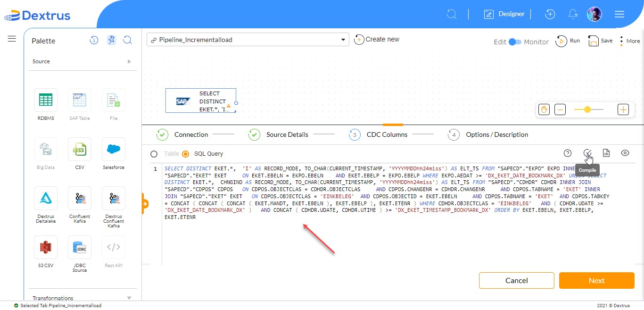644x310 pixels.
Task: Click the format SQL code icon
Action: 607,153
